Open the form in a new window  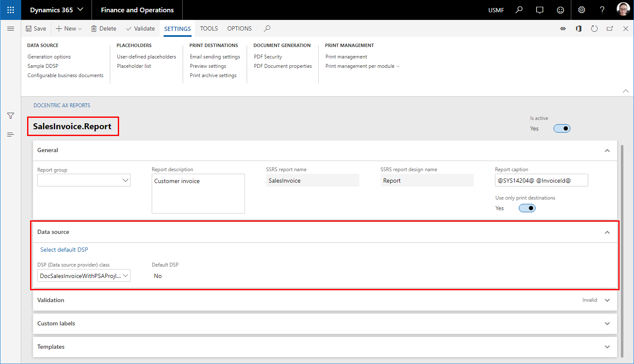pyautogui.click(x=610, y=29)
